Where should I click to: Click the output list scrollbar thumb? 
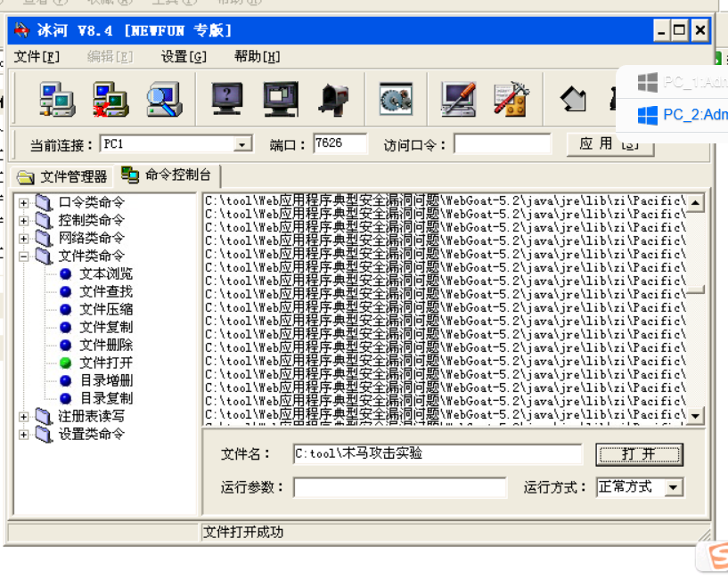point(695,290)
